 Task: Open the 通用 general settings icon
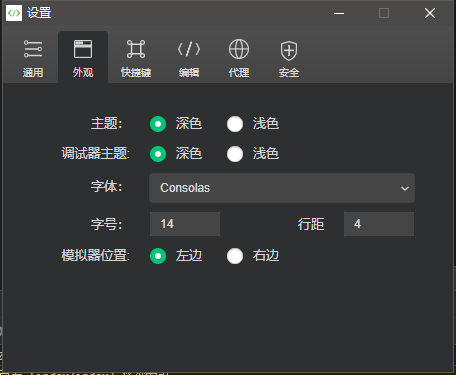(x=33, y=49)
